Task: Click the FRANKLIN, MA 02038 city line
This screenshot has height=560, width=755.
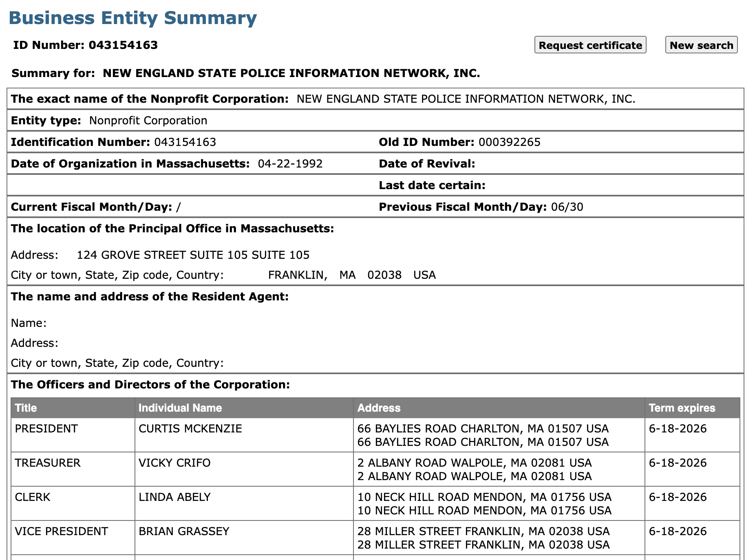Action: [x=351, y=275]
